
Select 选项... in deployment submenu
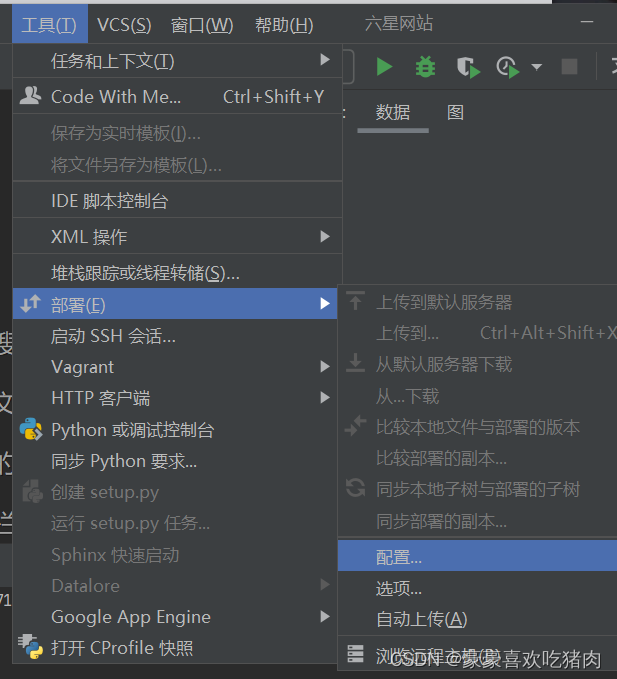[478, 588]
